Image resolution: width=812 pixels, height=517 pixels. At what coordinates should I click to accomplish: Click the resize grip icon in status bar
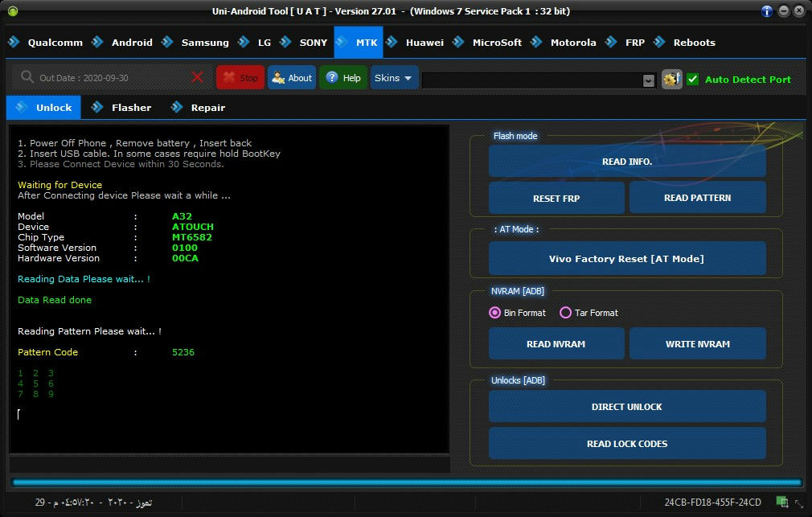[799, 503]
